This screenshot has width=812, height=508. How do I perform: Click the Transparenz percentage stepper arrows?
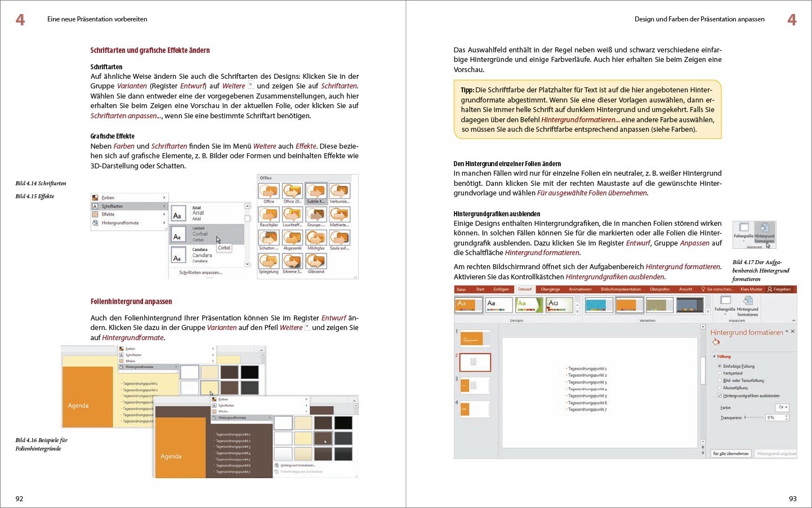click(x=787, y=417)
